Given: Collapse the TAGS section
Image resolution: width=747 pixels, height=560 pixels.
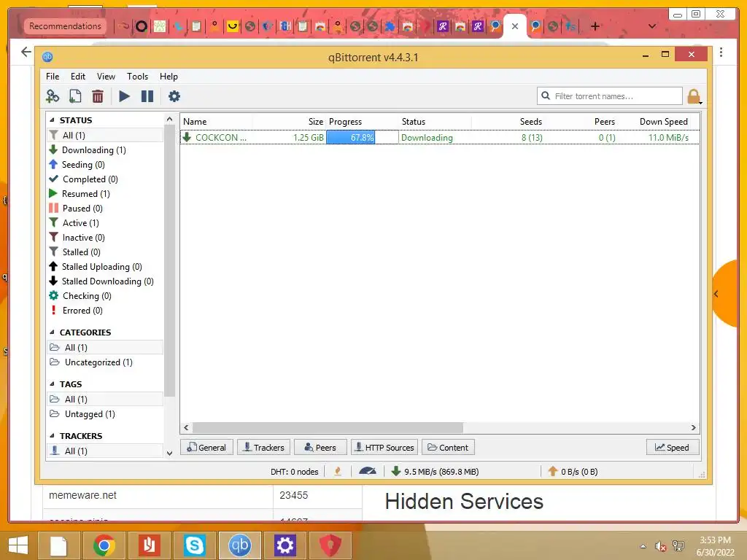Looking at the screenshot, I should pos(52,384).
